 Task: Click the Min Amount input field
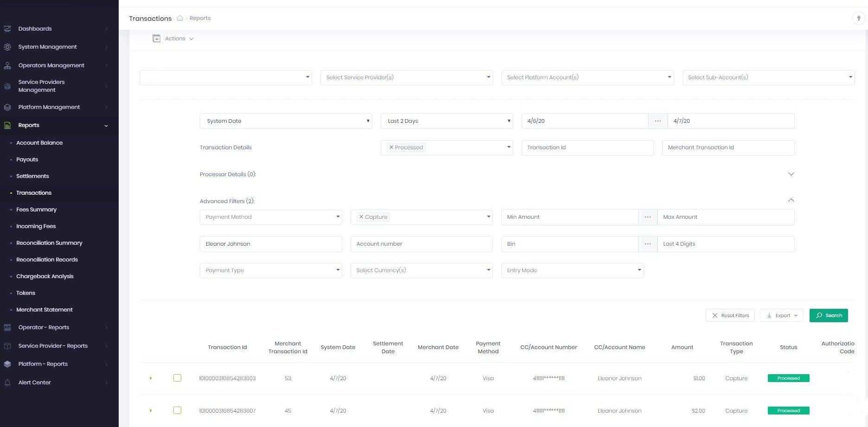tap(569, 217)
